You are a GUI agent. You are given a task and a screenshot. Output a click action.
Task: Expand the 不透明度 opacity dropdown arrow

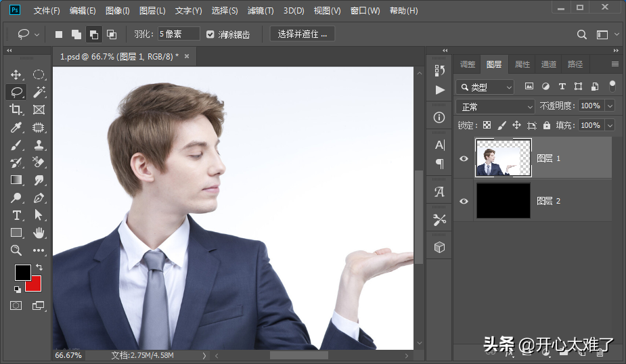[610, 106]
